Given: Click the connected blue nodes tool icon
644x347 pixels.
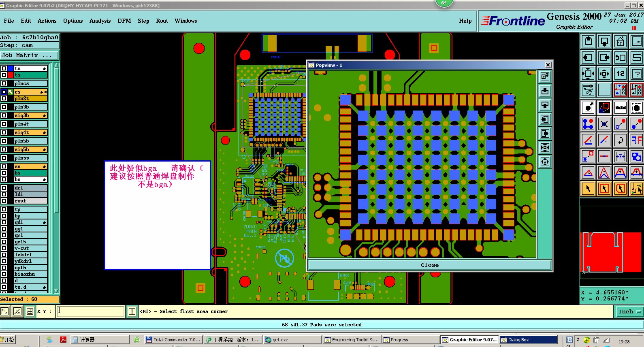Looking at the screenshot, I should 588,124.
